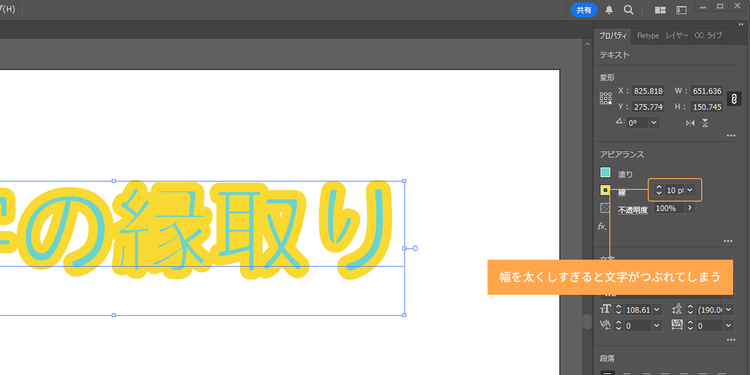Click the cyan 塗り fill swatch
The width and height of the screenshot is (750, 375).
tap(606, 172)
